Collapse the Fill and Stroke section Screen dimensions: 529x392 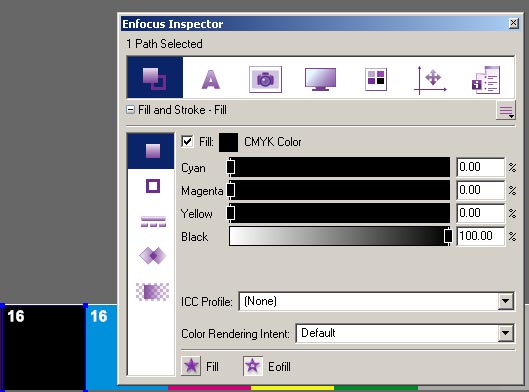click(130, 110)
